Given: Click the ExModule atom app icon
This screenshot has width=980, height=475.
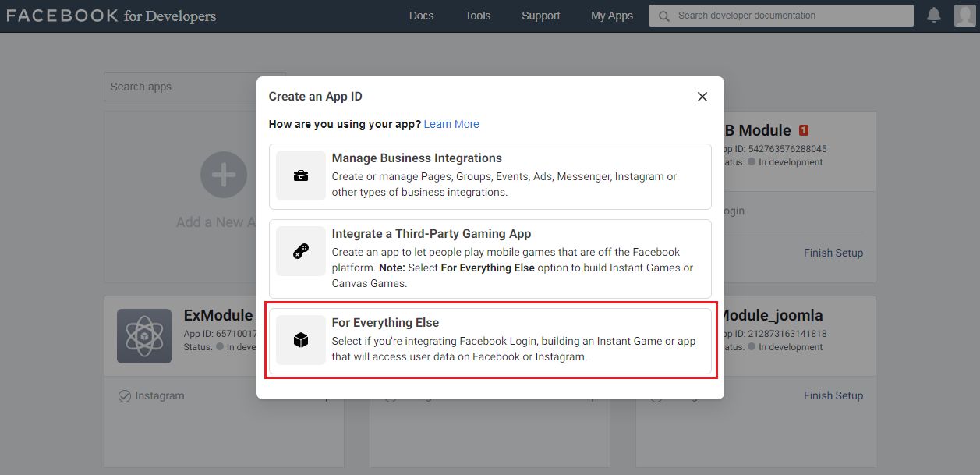Looking at the screenshot, I should (x=144, y=336).
